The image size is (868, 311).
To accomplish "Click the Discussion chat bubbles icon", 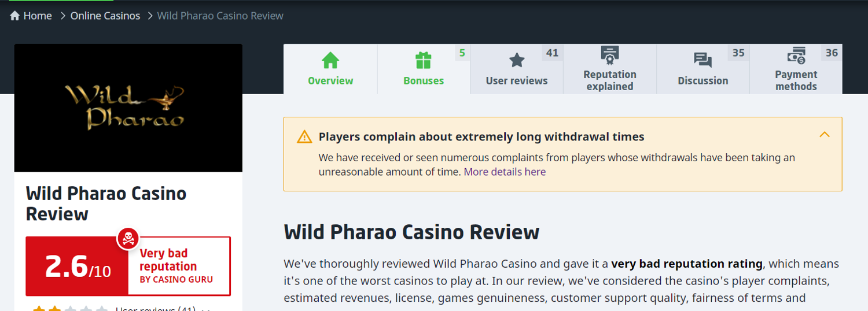I will tap(703, 60).
